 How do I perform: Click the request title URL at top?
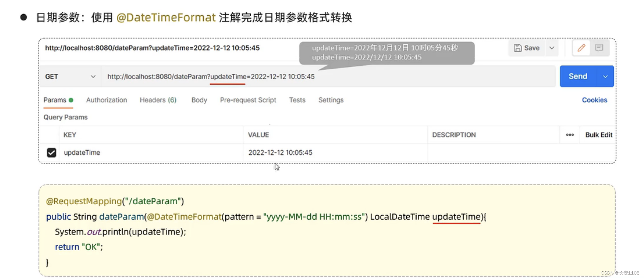[x=152, y=48]
